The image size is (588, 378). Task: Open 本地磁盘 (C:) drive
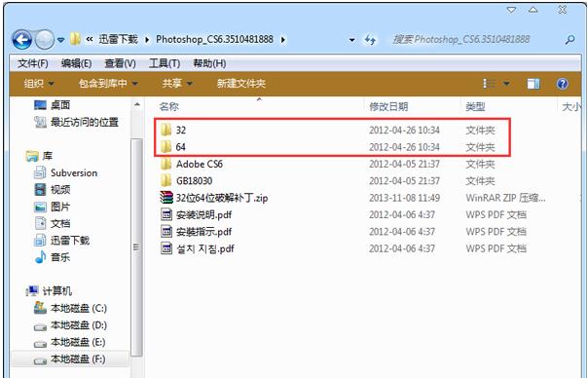pyautogui.click(x=79, y=308)
